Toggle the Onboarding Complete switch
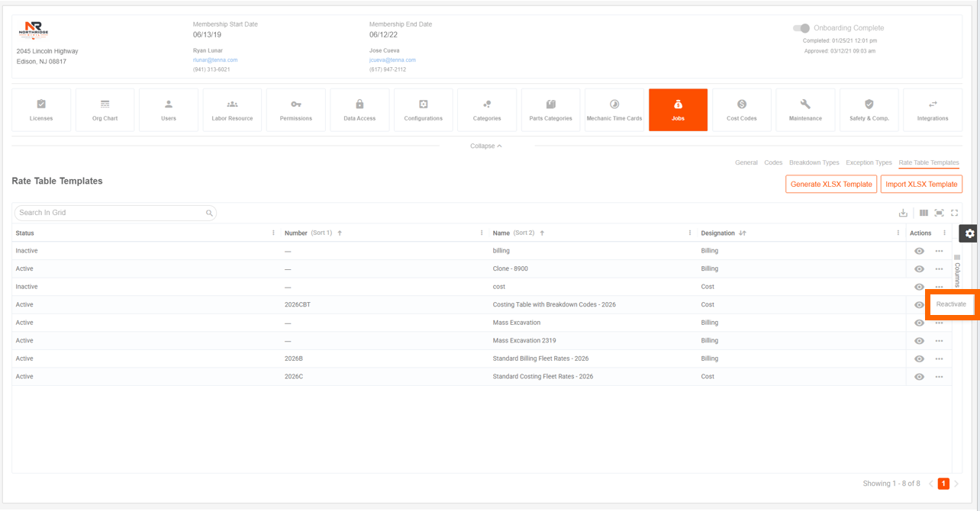Viewport: 980px width, 511px height. point(801,28)
